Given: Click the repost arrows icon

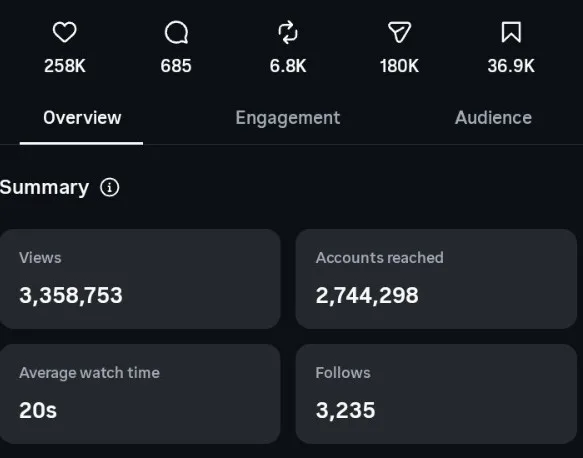Looking at the screenshot, I should pyautogui.click(x=288, y=33).
